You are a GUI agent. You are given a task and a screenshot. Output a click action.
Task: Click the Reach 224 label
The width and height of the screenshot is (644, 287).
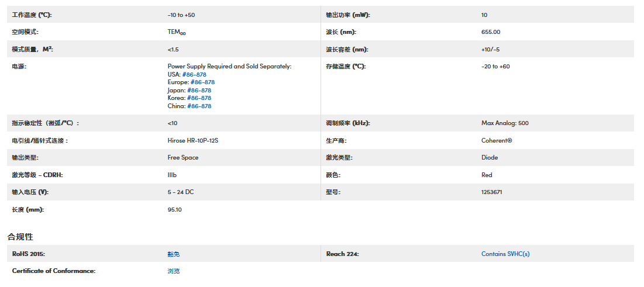342,254
